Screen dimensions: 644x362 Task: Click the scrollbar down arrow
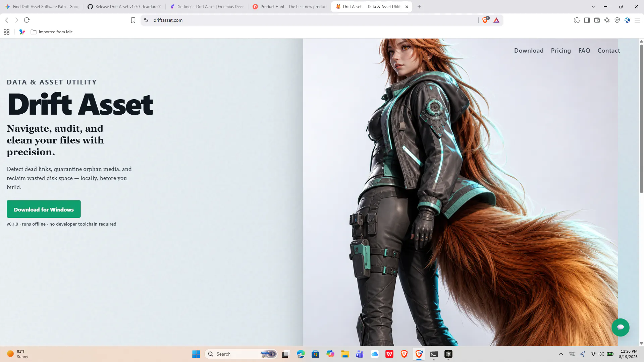tap(641, 343)
